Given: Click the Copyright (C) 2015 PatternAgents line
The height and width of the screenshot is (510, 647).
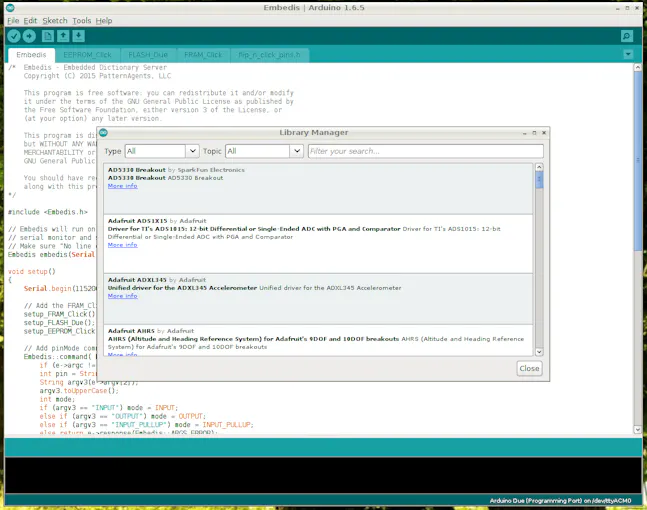Looking at the screenshot, I should click(x=97, y=76).
